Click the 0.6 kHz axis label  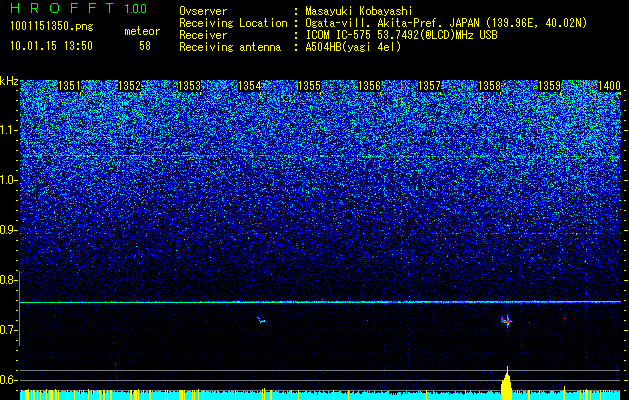pyautogui.click(x=9, y=380)
